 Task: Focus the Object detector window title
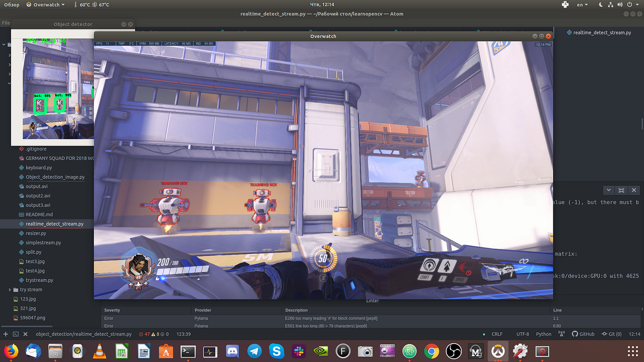(73, 24)
